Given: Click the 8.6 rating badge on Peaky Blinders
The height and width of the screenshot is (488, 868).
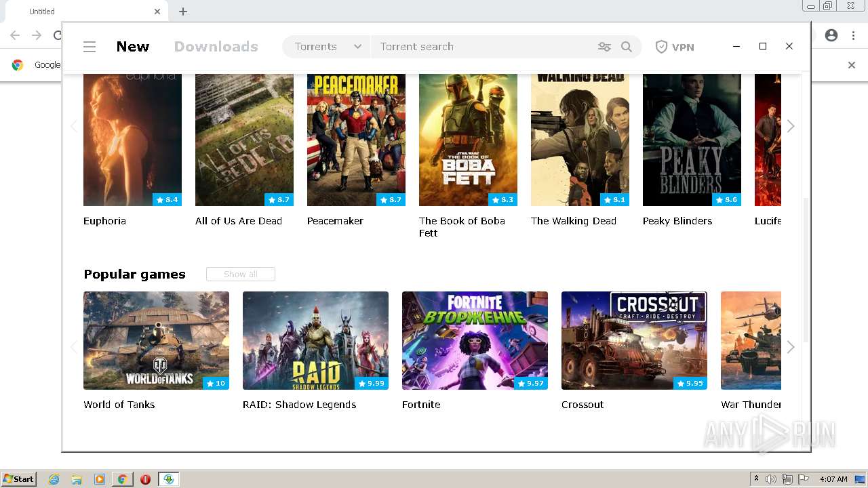Looking at the screenshot, I should point(726,199).
